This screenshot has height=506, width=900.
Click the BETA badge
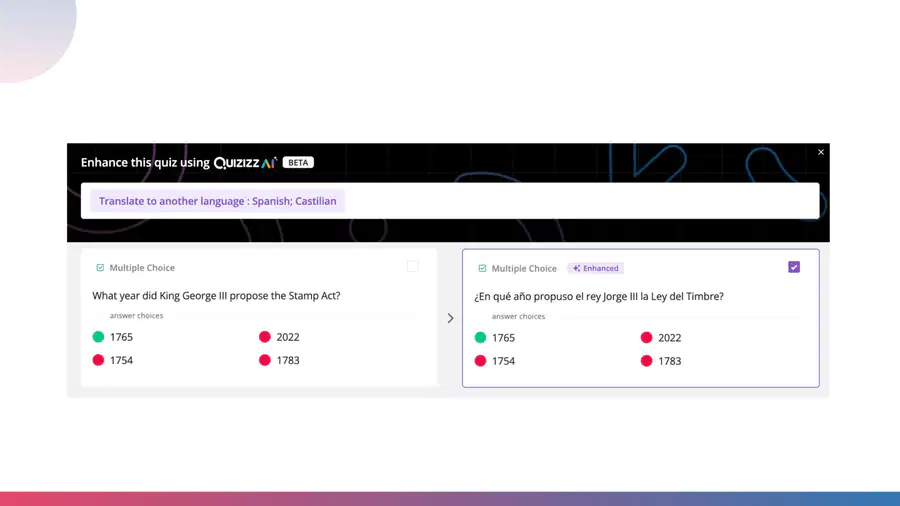tap(298, 162)
